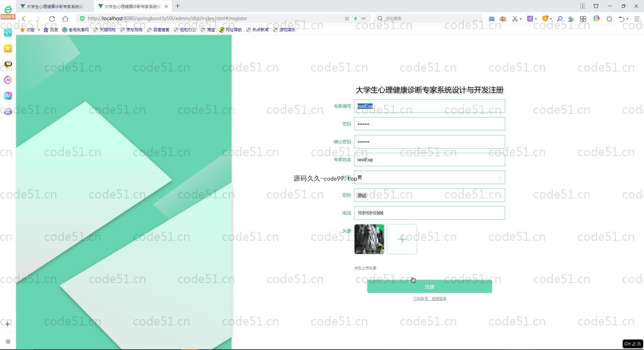The width and height of the screenshot is (644, 350).
Task: Expand the translate options dropdown arrow
Action: coord(536,19)
